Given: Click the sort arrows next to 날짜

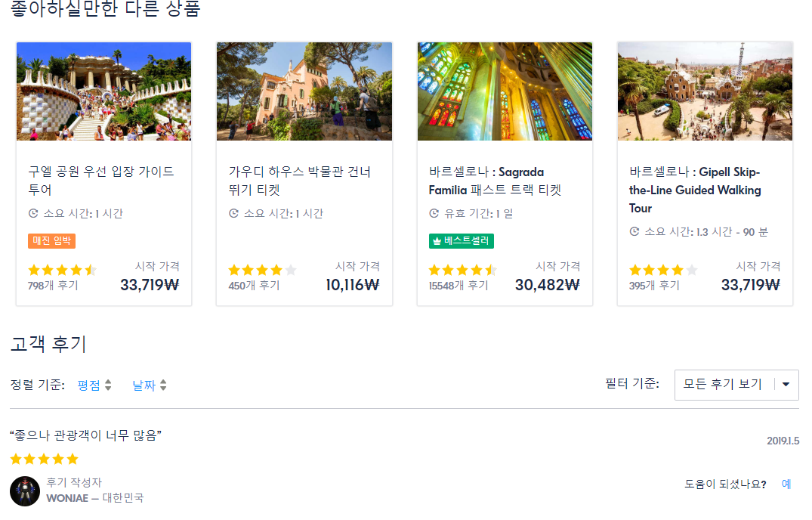Looking at the screenshot, I should (x=163, y=385).
